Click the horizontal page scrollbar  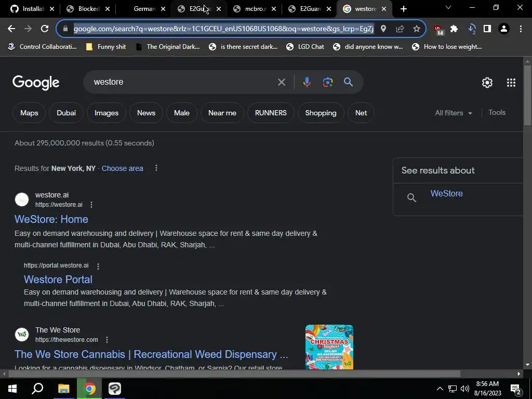(x=234, y=374)
